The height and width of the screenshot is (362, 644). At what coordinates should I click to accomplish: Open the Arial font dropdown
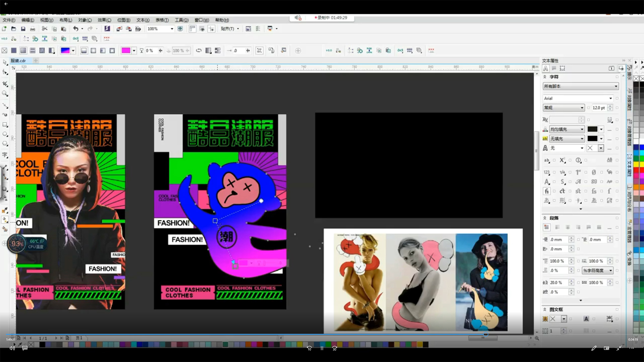click(610, 98)
